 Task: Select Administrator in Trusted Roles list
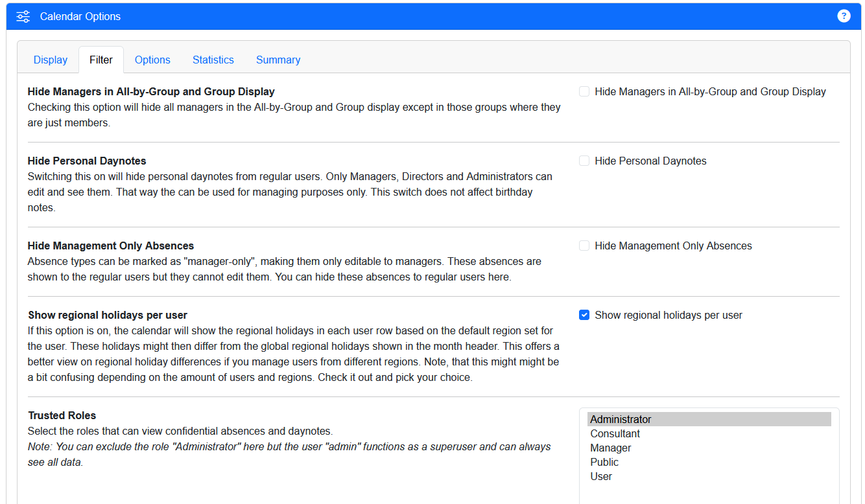(x=621, y=419)
